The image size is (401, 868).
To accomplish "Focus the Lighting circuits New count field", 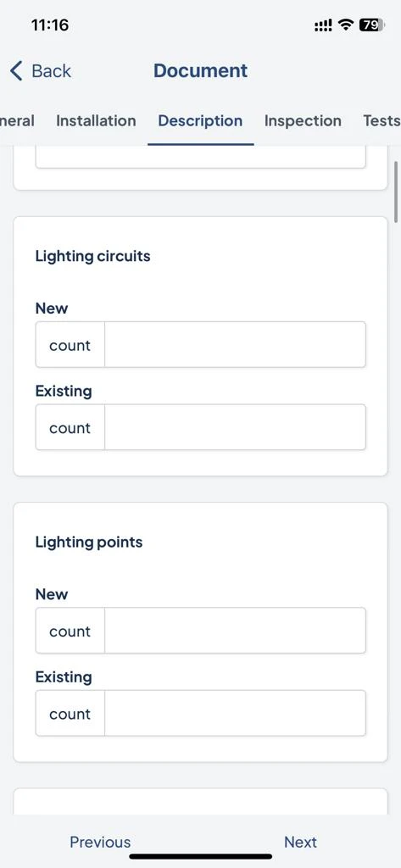I will [235, 344].
